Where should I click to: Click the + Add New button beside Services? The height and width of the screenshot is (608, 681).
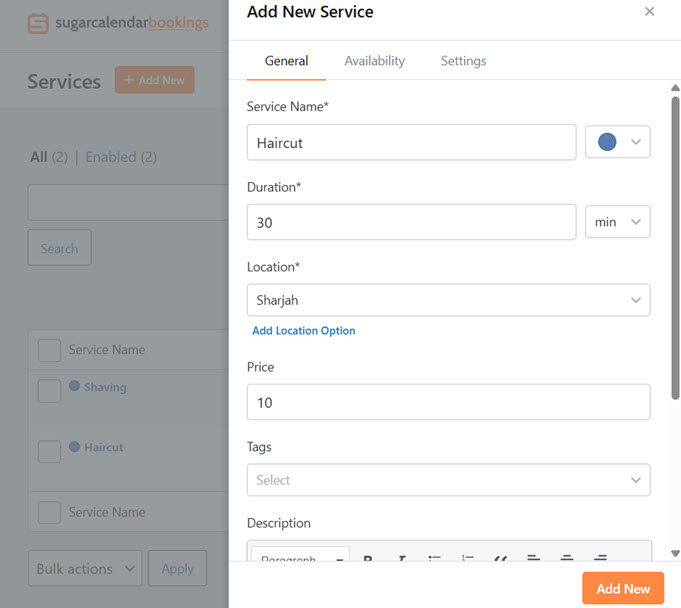[x=155, y=80]
